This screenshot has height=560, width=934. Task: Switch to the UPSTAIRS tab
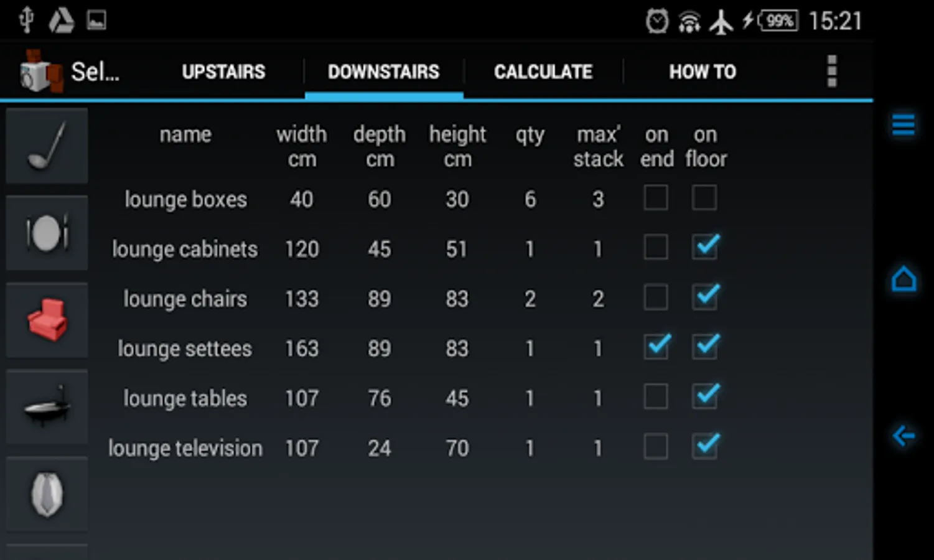[x=223, y=72]
